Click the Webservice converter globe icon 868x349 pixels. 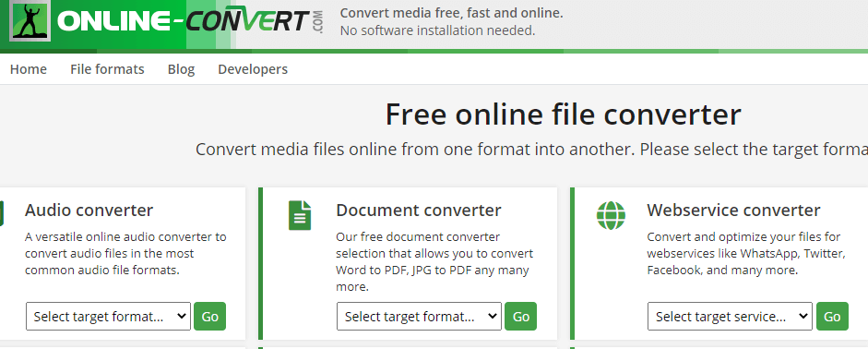pyautogui.click(x=611, y=215)
